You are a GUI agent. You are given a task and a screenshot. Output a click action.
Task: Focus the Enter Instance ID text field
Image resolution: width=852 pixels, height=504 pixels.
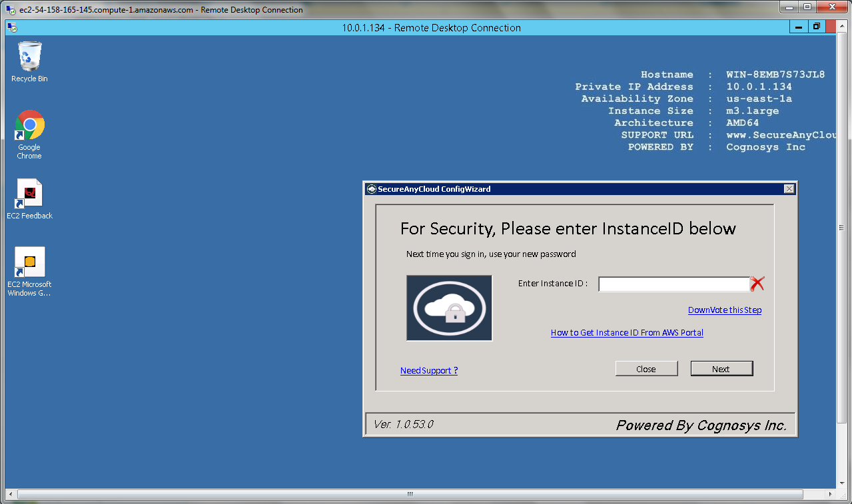tap(673, 284)
